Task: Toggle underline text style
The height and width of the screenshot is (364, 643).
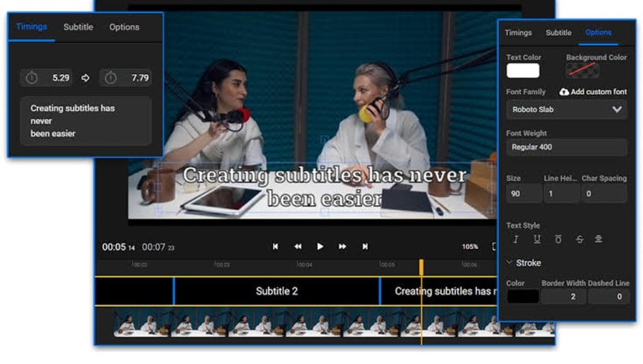Action: pos(537,240)
